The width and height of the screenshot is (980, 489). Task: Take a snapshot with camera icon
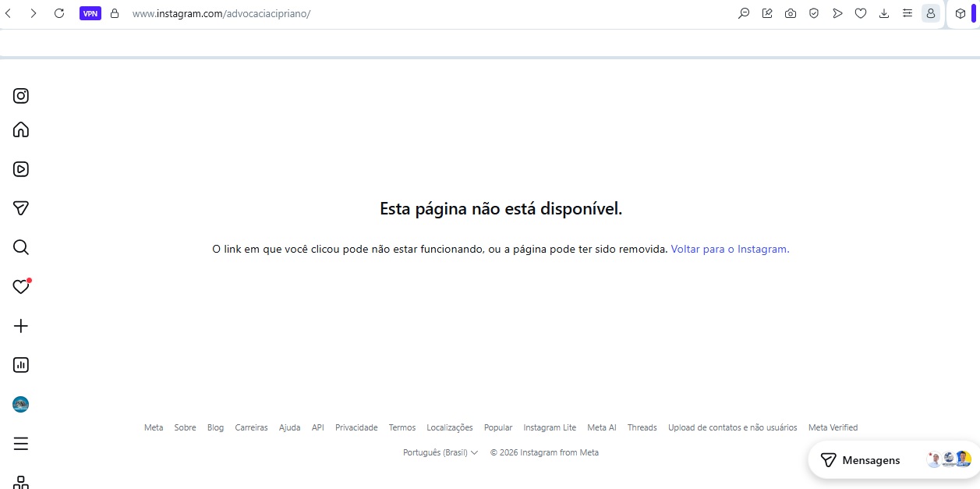(791, 13)
